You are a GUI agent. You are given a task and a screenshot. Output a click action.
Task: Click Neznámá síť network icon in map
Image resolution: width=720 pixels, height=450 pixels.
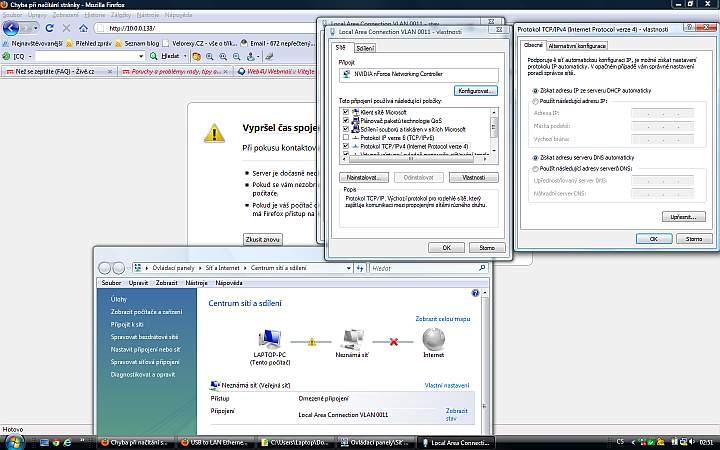(x=352, y=340)
